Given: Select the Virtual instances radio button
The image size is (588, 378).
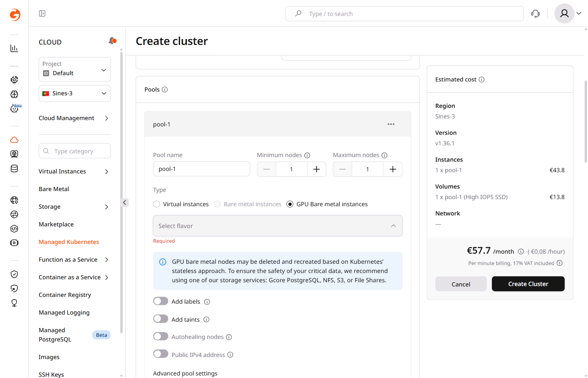Looking at the screenshot, I should pos(157,204).
